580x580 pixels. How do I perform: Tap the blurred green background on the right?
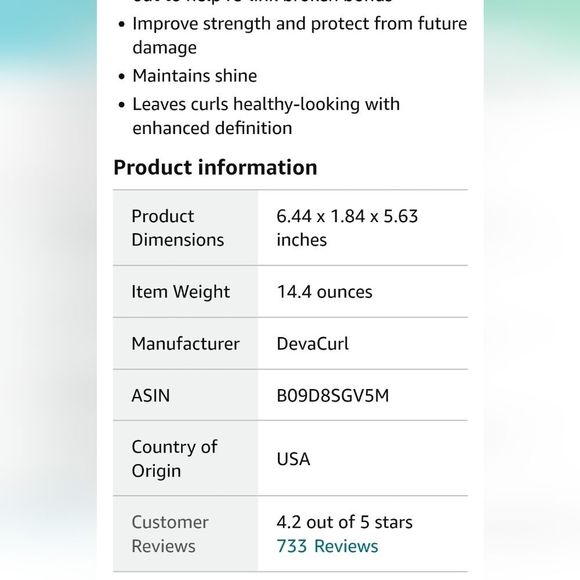532,30
